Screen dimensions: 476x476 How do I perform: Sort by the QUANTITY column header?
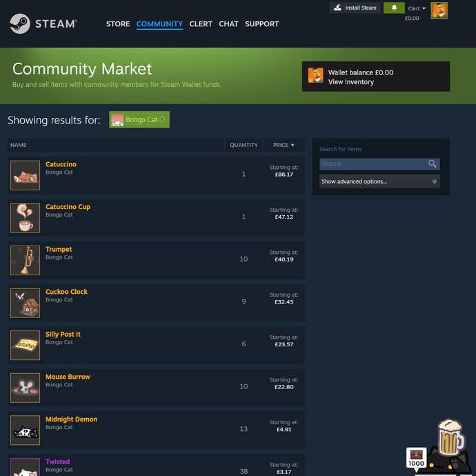pos(244,145)
